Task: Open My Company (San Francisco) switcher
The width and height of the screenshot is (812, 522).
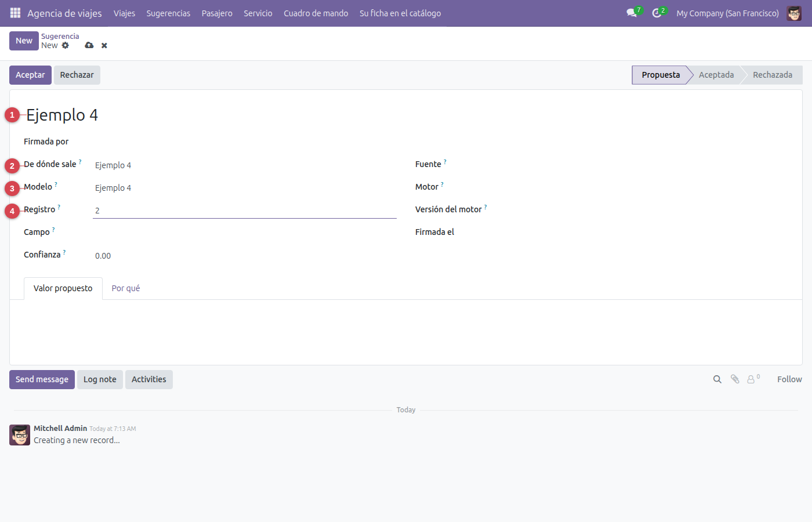Action: 727,13
